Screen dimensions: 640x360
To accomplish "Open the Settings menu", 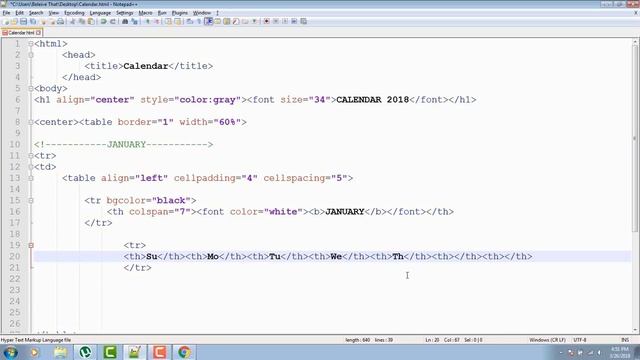I will [124, 13].
